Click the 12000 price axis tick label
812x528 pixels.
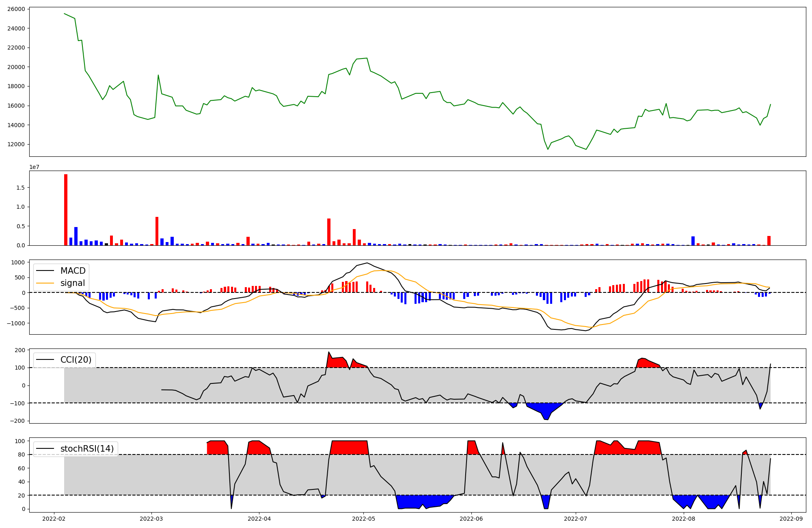tap(16, 144)
